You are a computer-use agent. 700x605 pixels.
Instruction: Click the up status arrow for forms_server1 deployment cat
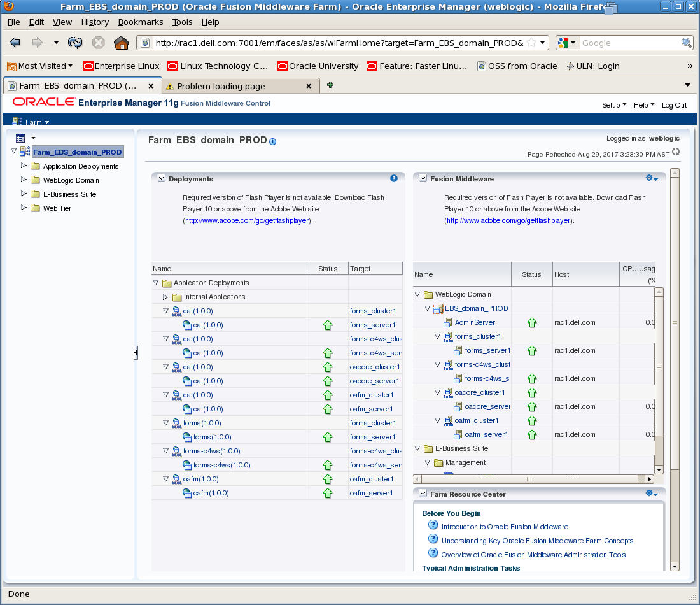click(x=328, y=325)
